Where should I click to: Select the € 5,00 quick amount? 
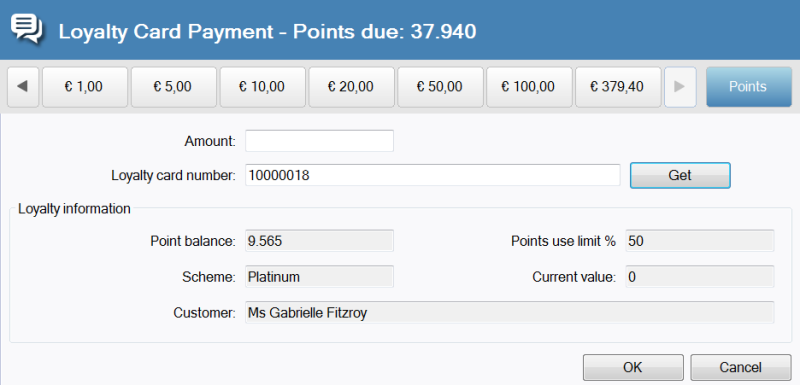click(x=173, y=87)
